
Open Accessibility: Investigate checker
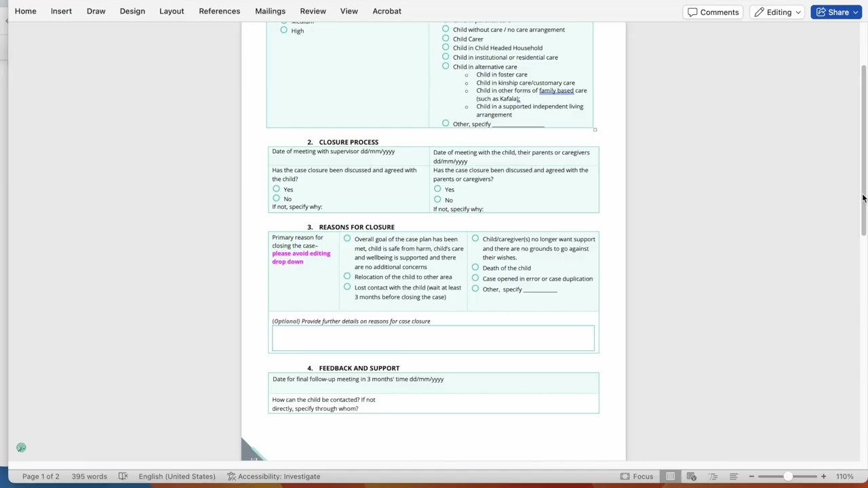coord(273,476)
